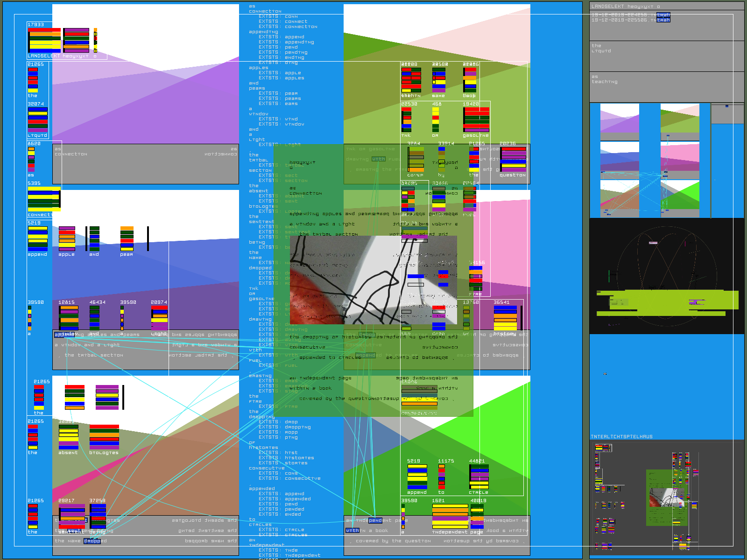Click highlighted word 'dropped' in 'the name dropped'

[92, 541]
